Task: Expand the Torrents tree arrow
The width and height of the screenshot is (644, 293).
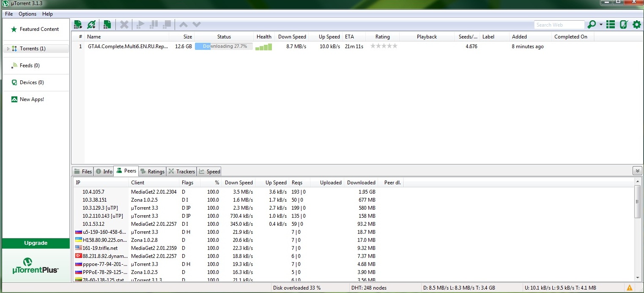Action: tap(8, 49)
